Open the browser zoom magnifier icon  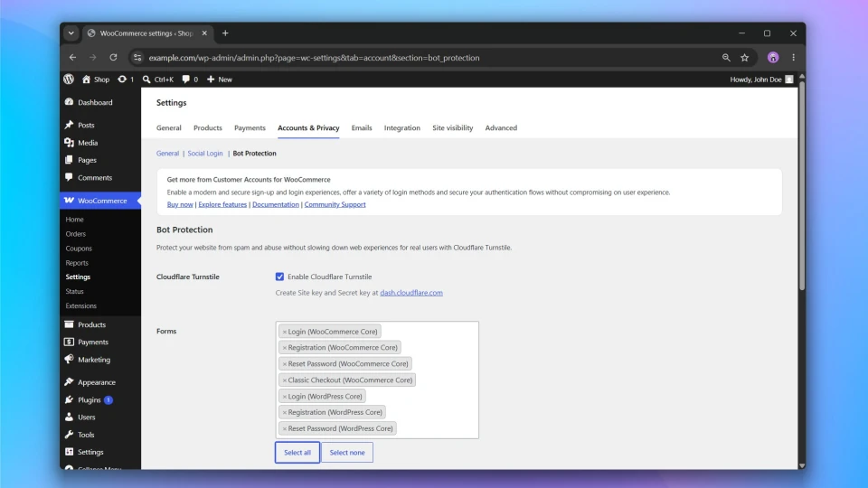pyautogui.click(x=726, y=58)
